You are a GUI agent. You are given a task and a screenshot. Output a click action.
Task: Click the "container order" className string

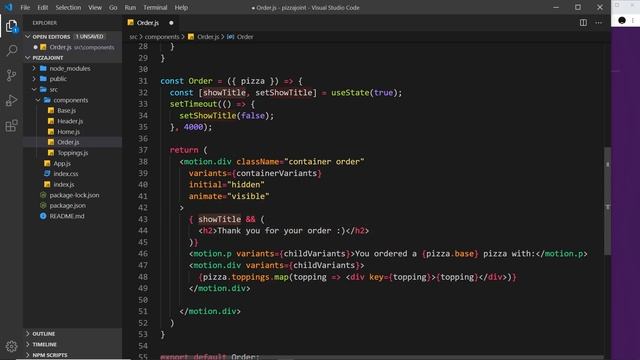[324, 162]
